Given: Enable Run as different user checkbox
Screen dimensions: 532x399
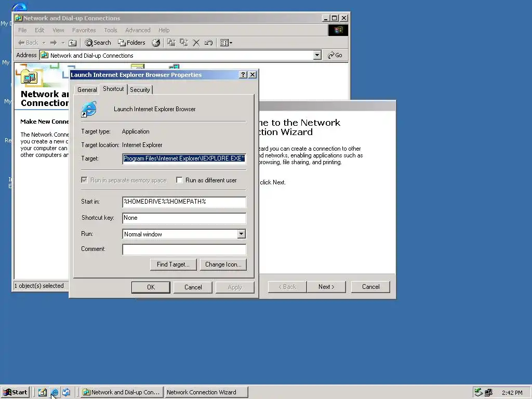Looking at the screenshot, I should pos(179,180).
